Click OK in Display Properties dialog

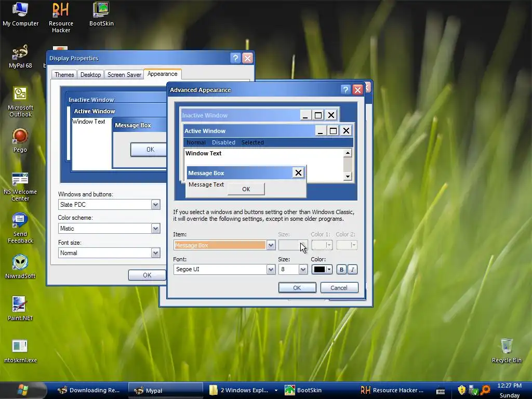pos(147,275)
